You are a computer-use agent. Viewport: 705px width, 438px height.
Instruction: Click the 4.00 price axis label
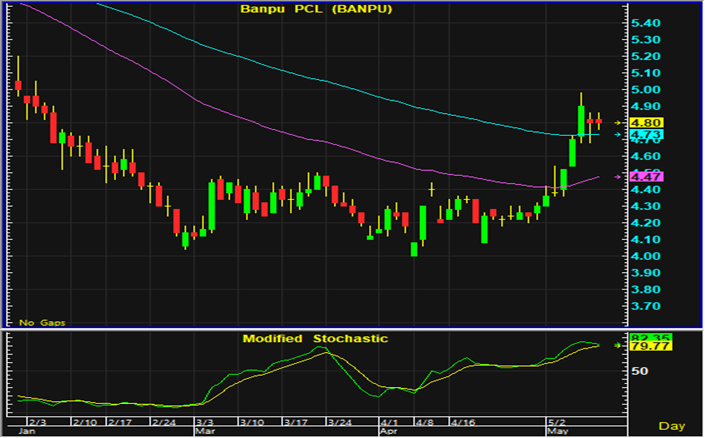tap(646, 256)
